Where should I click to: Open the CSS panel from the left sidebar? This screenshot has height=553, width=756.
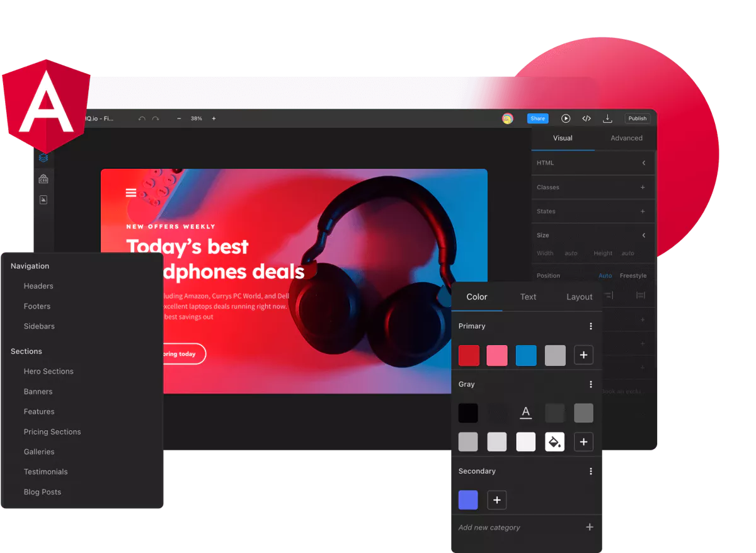pos(43,178)
